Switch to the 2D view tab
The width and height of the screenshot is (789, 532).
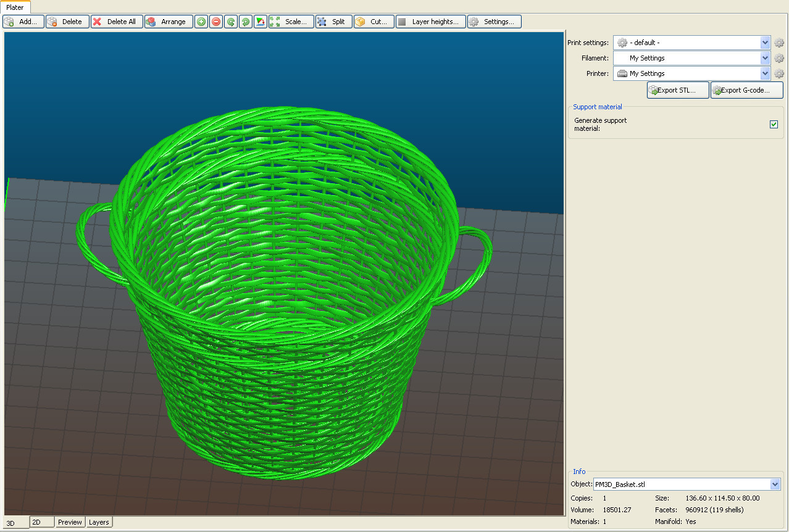41,522
